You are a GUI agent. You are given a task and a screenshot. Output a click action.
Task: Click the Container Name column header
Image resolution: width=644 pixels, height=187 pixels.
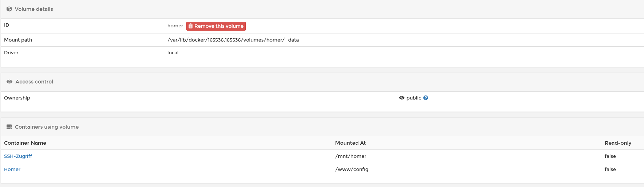coord(25,143)
